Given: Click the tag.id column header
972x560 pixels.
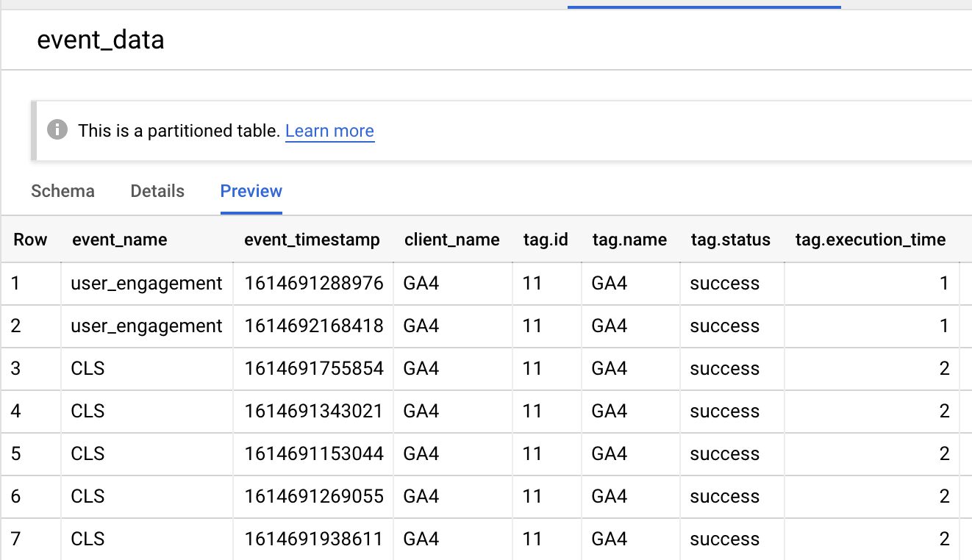Looking at the screenshot, I should tap(546, 240).
